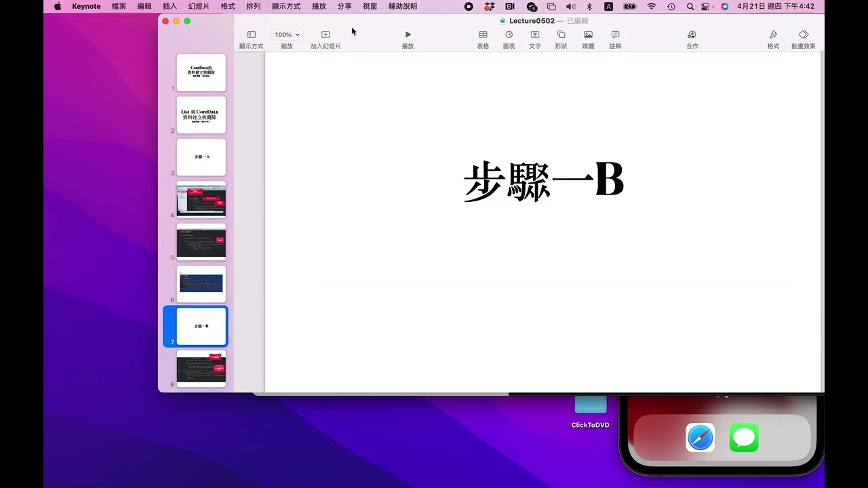Open the 排列 menu
The height and width of the screenshot is (488, 868).
point(253,6)
